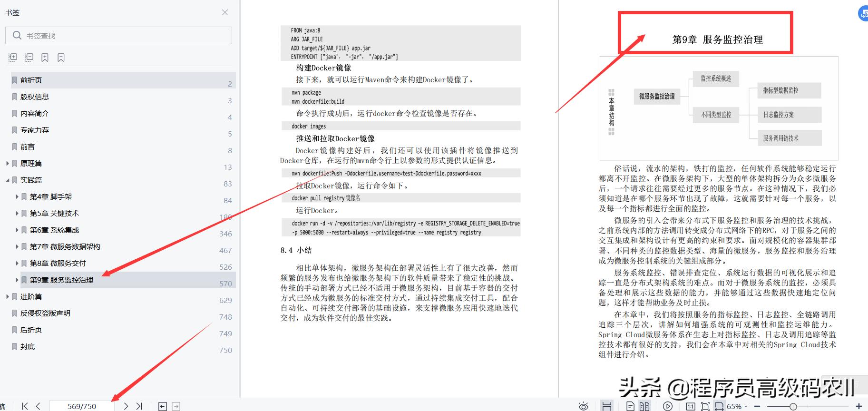Open the 前言 bookmark
Image resolution: width=868 pixels, height=411 pixels.
tap(28, 147)
